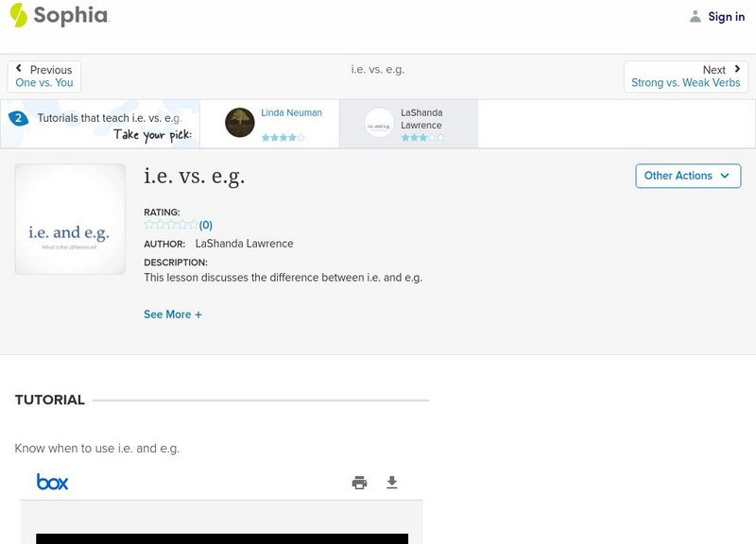The height and width of the screenshot is (544, 756).
Task: Click the large i.e. vs. e.g. heading
Action: tap(195, 176)
